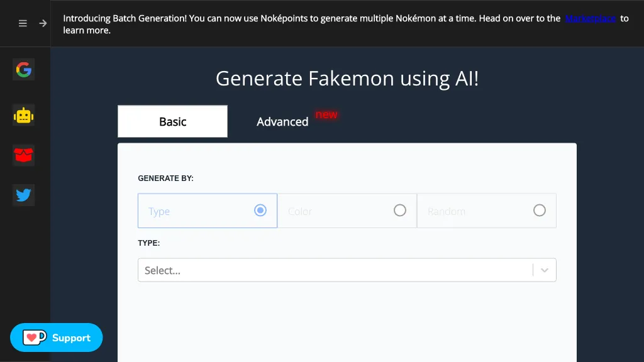Select the Type radio button
The height and width of the screenshot is (362, 644).
[260, 211]
